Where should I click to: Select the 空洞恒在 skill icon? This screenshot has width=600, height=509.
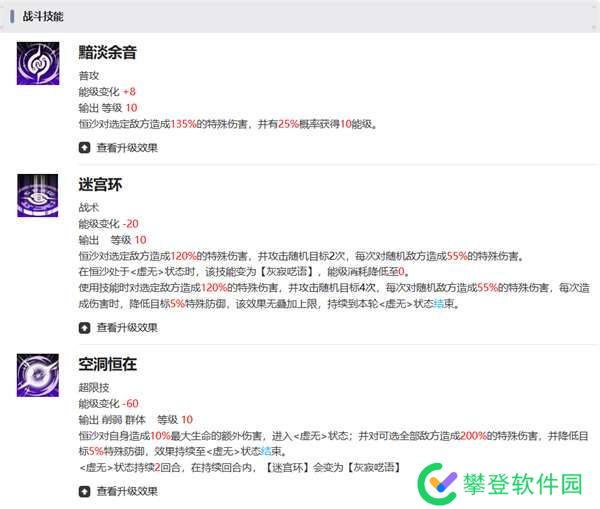pos(38,374)
